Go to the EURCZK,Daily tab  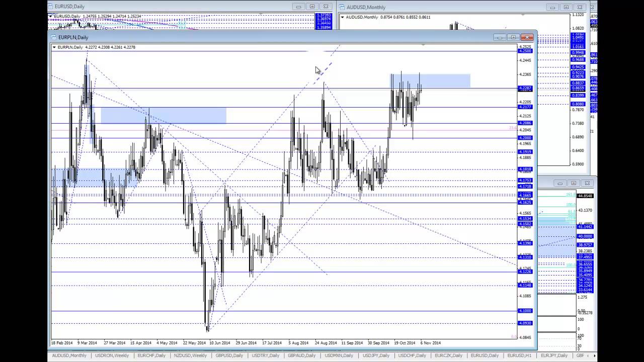pos(448,356)
